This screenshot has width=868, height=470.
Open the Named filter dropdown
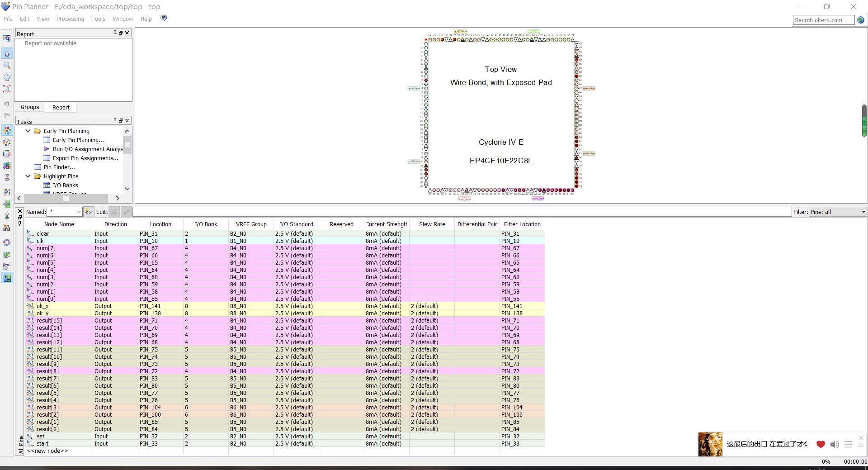tap(78, 212)
